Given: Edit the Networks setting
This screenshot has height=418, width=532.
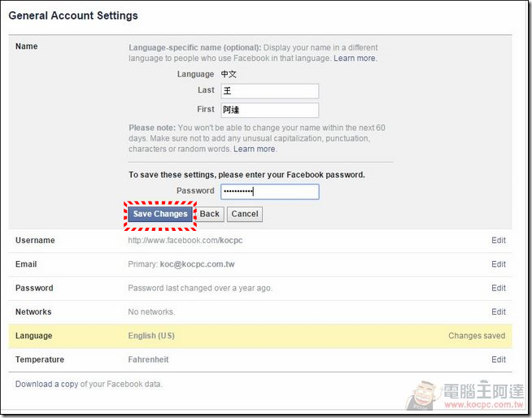Looking at the screenshot, I should click(x=499, y=311).
